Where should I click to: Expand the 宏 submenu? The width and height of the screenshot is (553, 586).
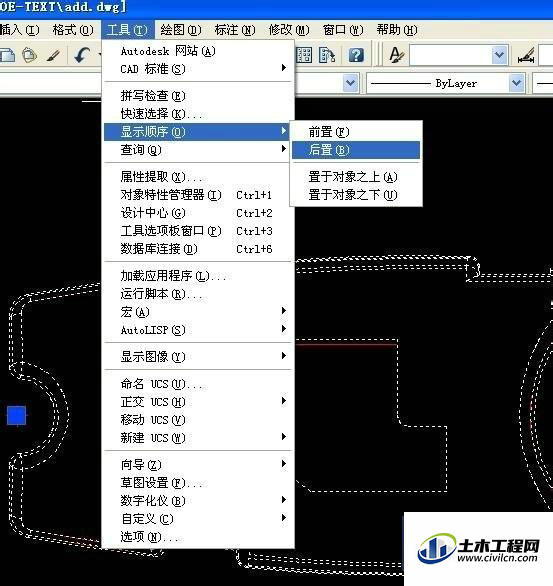point(284,311)
